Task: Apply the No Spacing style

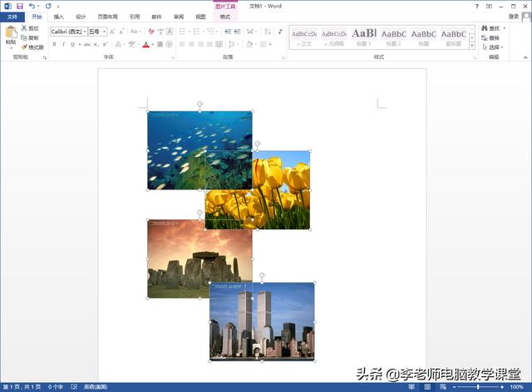Action: coord(334,37)
